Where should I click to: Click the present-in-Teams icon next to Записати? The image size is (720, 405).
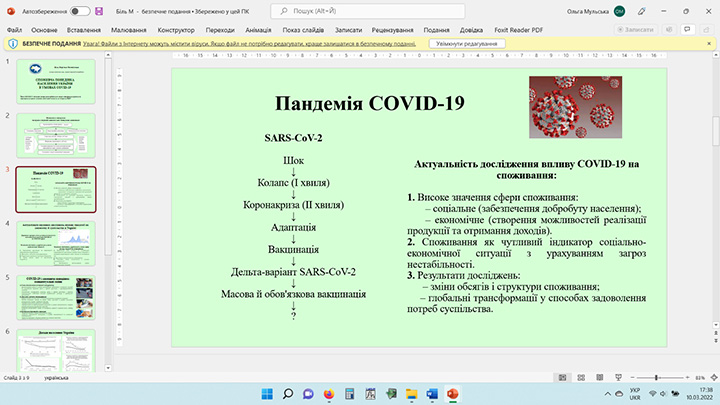tap(669, 29)
